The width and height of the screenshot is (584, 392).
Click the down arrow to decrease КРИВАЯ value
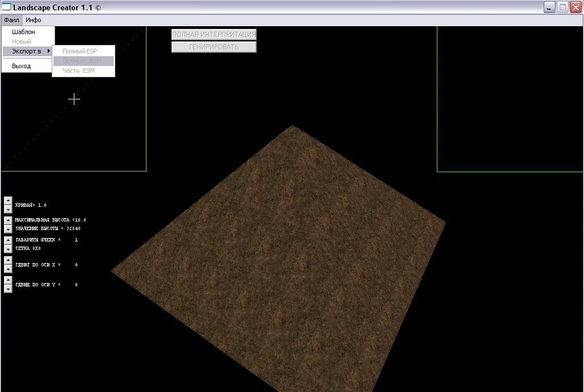[x=8, y=209]
